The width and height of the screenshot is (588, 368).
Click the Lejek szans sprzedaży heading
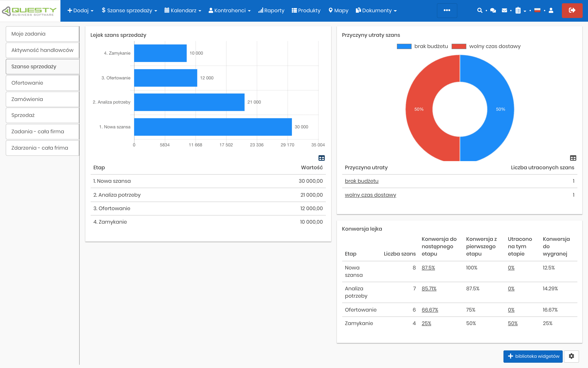point(118,35)
